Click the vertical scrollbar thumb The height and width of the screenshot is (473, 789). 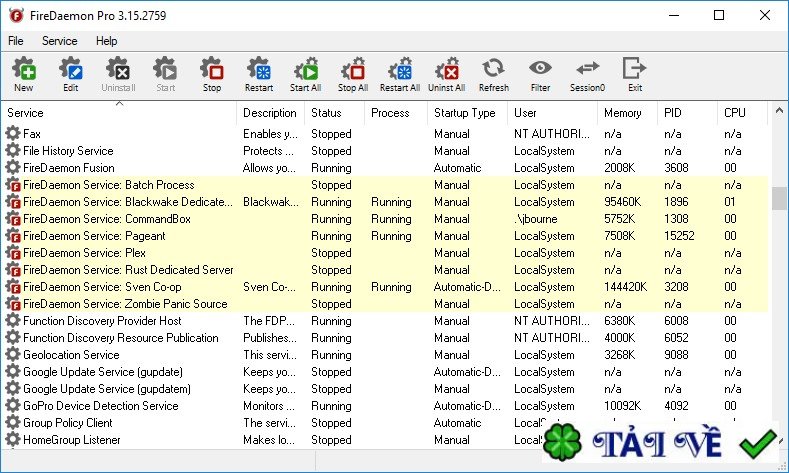pos(779,198)
